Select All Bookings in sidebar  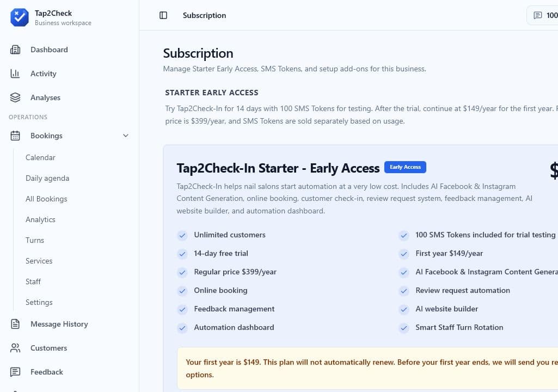pos(46,199)
